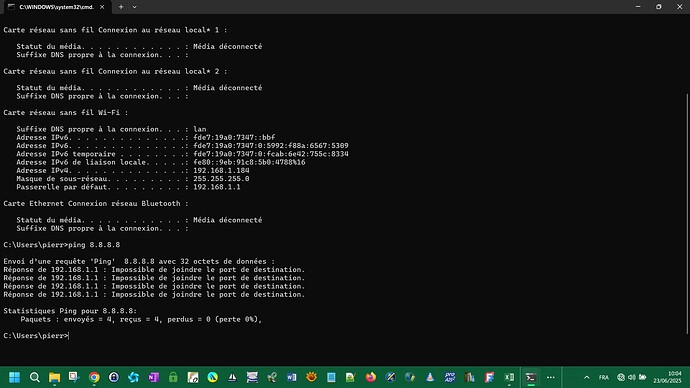
Task: Switch to Google Chrome in taskbar
Action: point(94,377)
